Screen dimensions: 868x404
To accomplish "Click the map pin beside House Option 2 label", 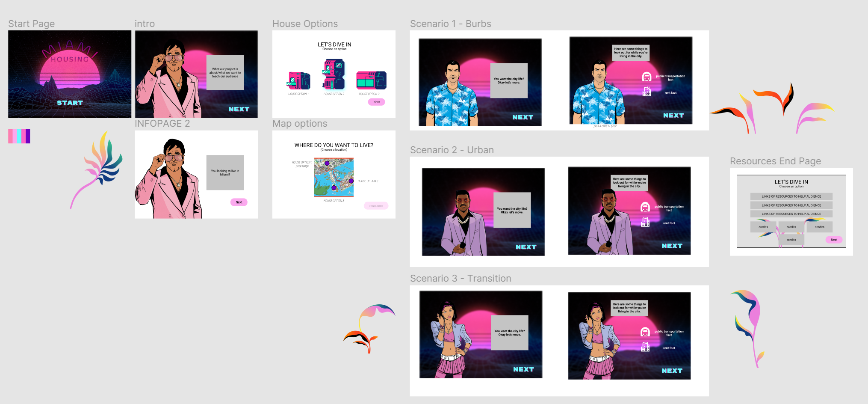I will click(x=351, y=181).
